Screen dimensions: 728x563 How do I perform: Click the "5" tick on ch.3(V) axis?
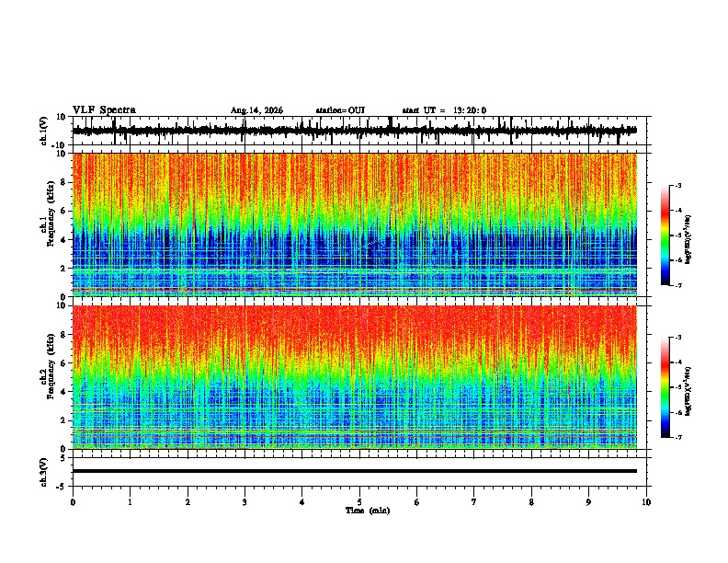(64, 457)
